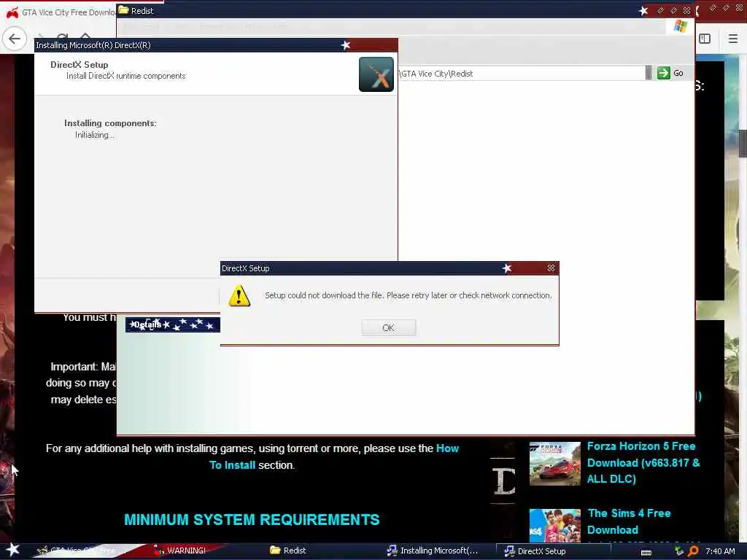Open the address bar dropdown in Redist window

tap(649, 73)
